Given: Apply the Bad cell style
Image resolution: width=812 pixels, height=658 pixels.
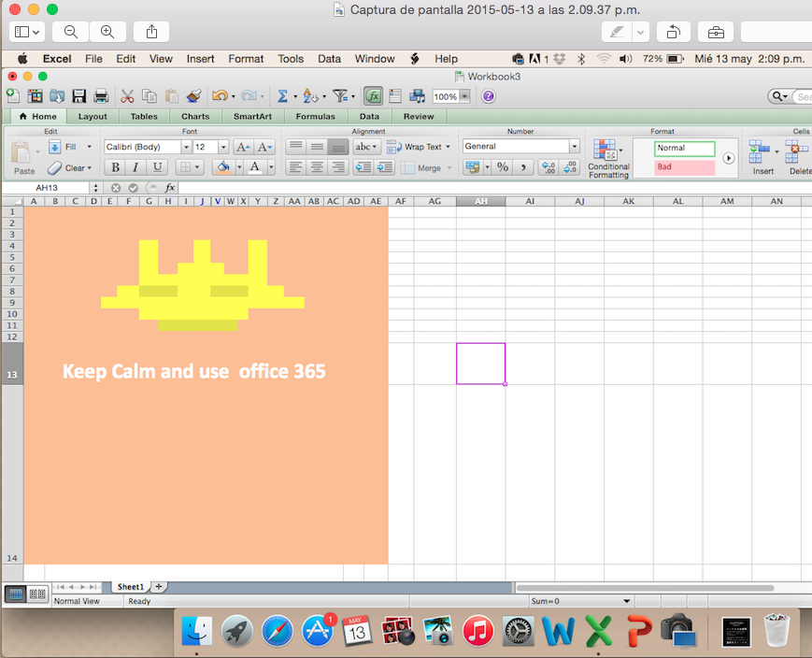Looking at the screenshot, I should click(x=684, y=167).
